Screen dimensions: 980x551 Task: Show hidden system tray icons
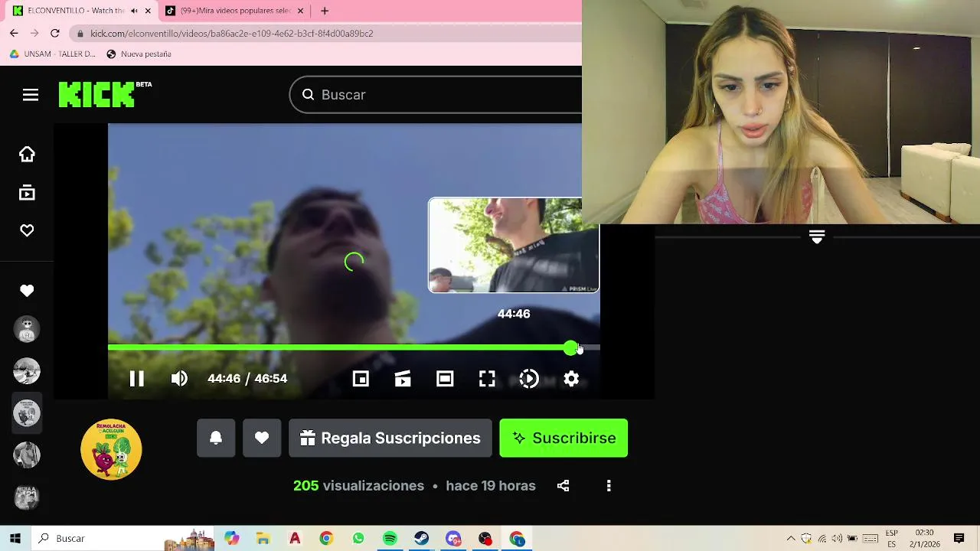[791, 539]
